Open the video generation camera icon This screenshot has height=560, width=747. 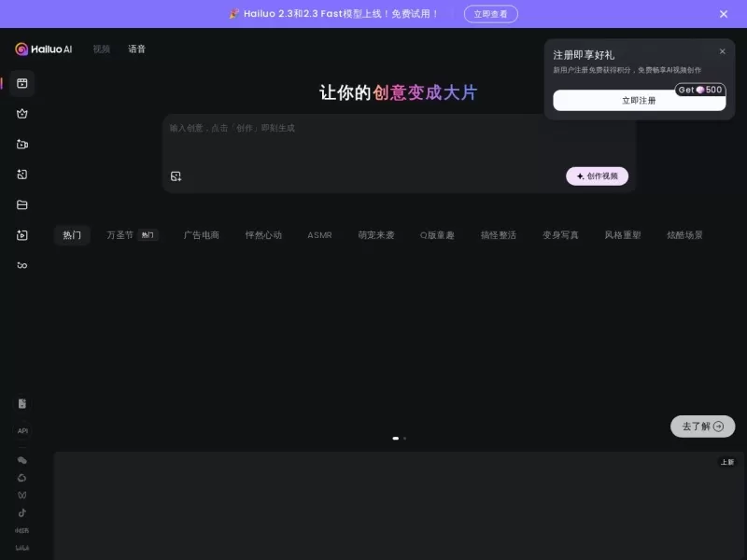point(22,144)
